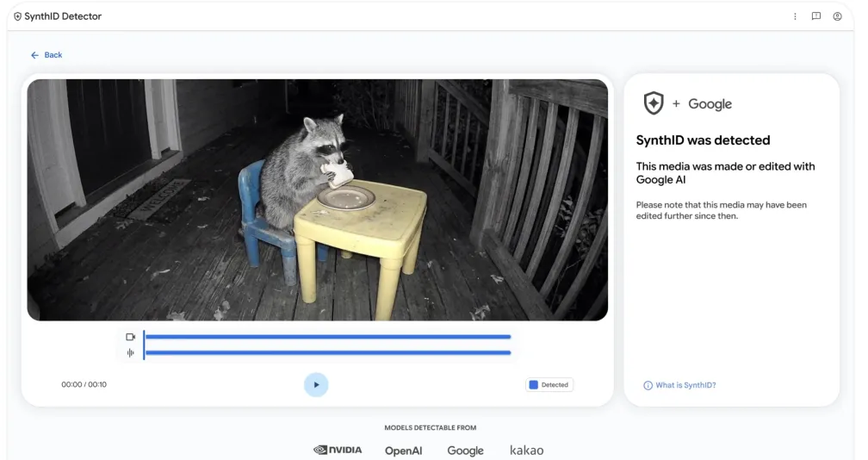Viewport: 868px width, 460px height.
Task: Click 'This media was made or edited' text
Action: (726, 172)
